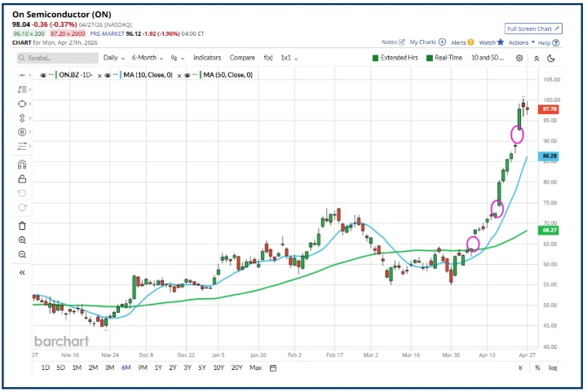Click the Help question mark icon
This screenshot has width=587, height=392.
556,43
